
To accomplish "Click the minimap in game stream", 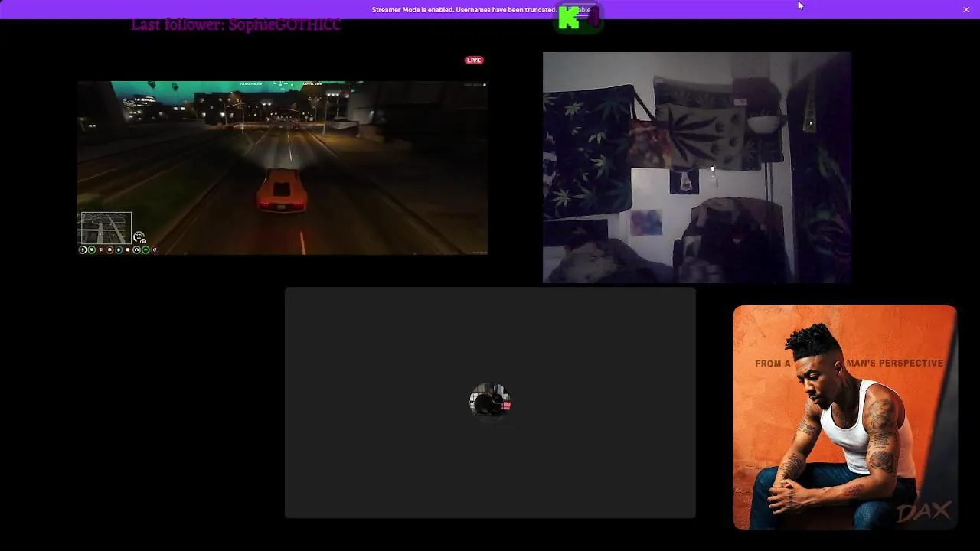I will (105, 228).
